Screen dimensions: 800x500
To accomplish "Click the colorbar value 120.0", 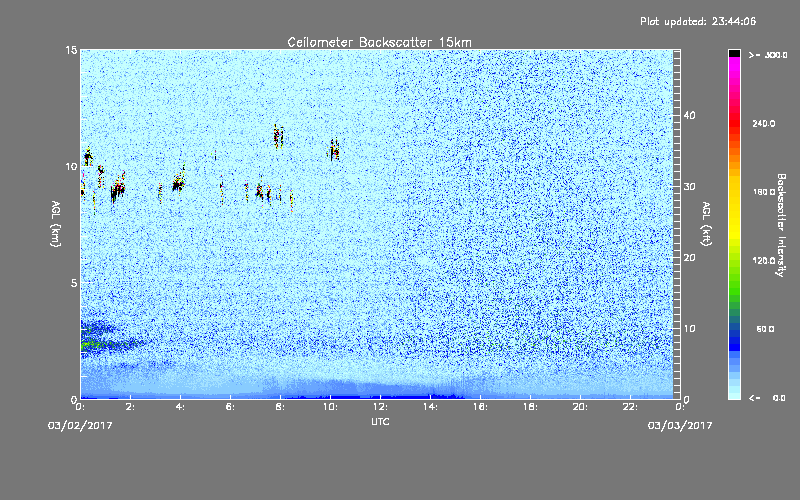I will click(x=764, y=261).
